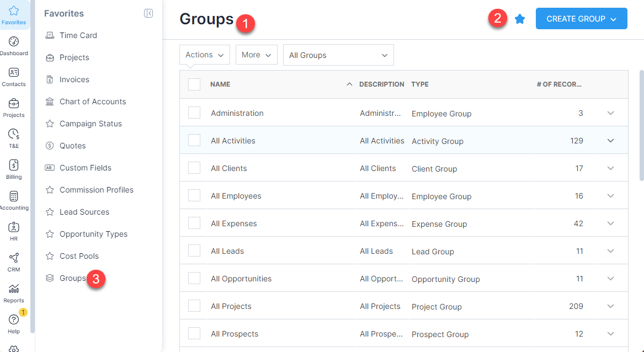Open Chart of Accounts in Favorites
The height and width of the screenshot is (352, 644).
[92, 102]
